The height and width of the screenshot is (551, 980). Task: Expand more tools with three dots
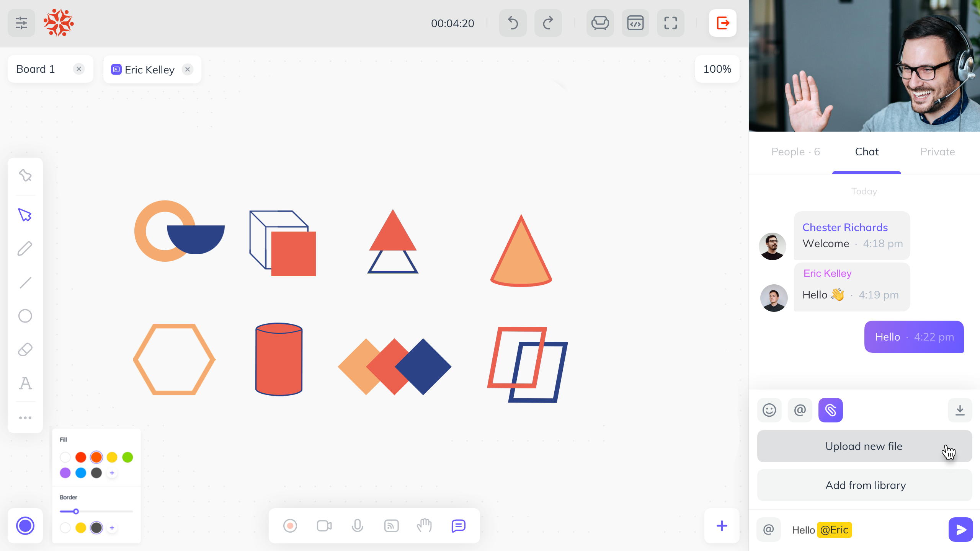(x=25, y=417)
